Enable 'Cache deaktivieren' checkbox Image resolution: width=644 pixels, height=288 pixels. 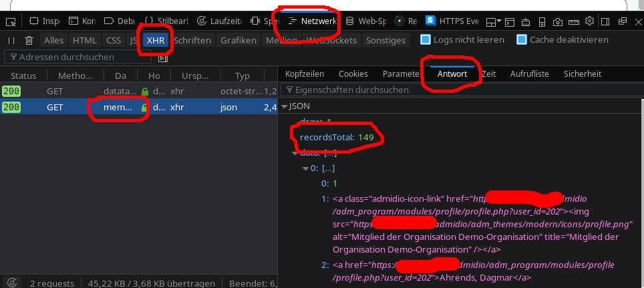[522, 40]
